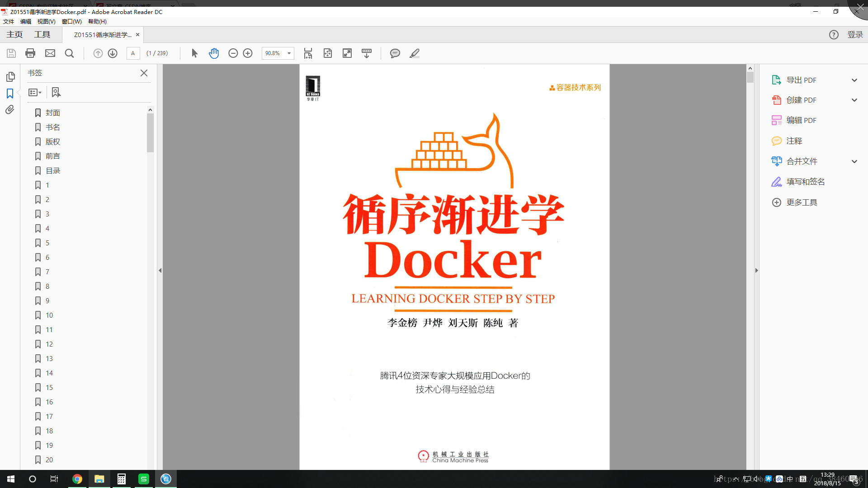
Task: Add a sticky note comment
Action: (395, 53)
